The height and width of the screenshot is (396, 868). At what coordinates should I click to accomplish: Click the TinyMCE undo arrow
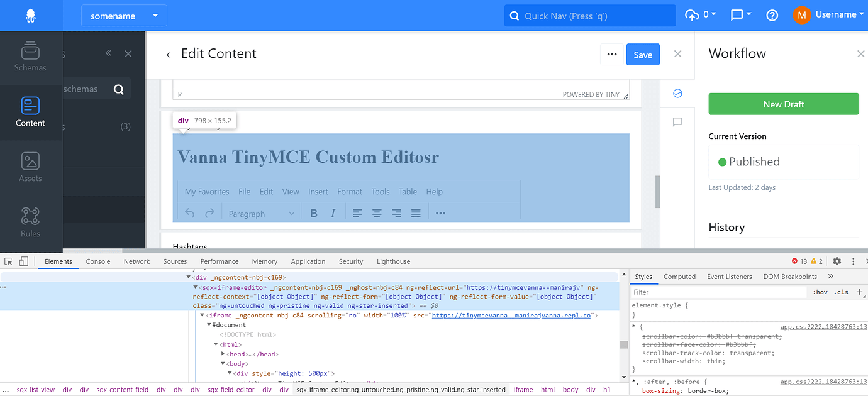[x=190, y=213]
